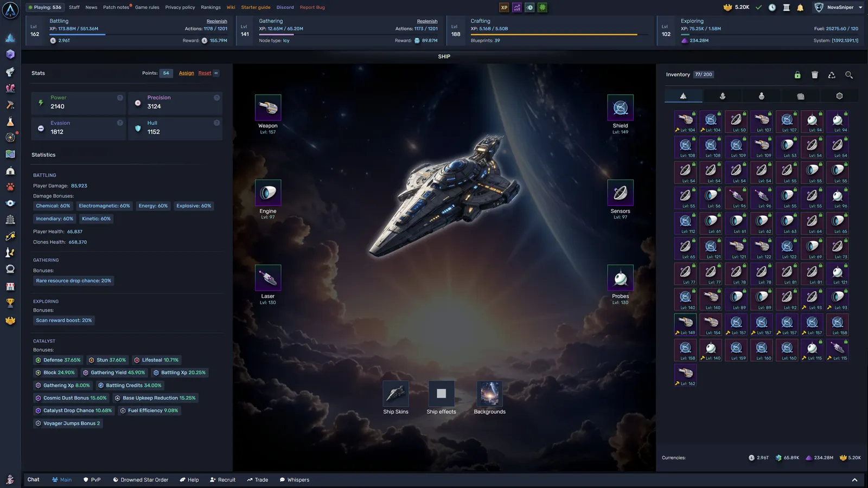Screen dimensions: 868x488
Task: Open the equipped Sensors slot
Action: pyautogui.click(x=620, y=192)
